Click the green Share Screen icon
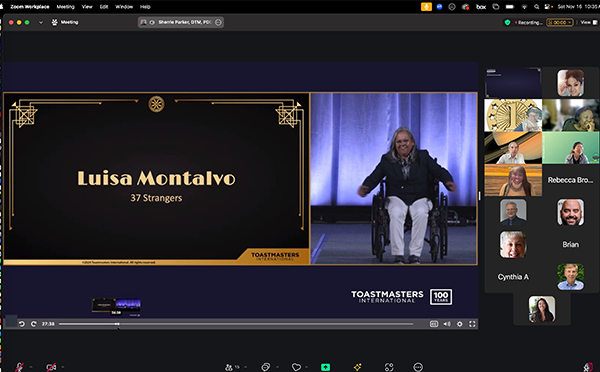This screenshot has width=600, height=372. (x=325, y=367)
